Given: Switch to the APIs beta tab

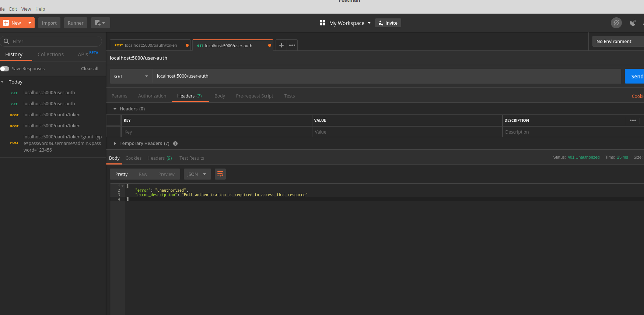Looking at the screenshot, I should click(88, 54).
